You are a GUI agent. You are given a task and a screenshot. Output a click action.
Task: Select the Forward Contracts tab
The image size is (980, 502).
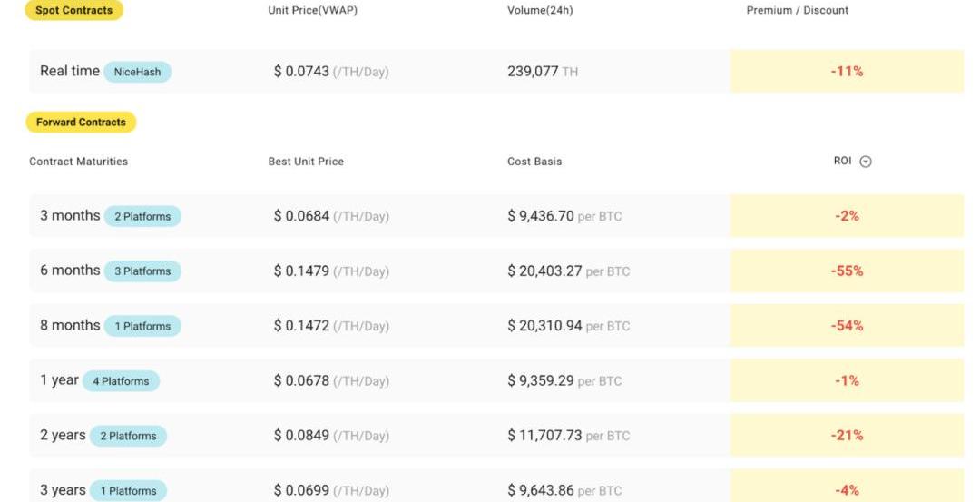point(81,122)
